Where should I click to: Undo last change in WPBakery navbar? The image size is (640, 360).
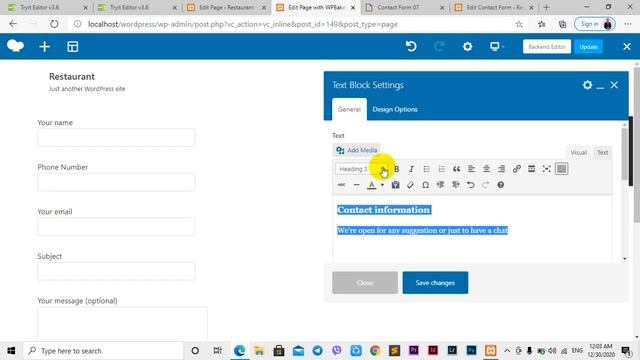(411, 47)
